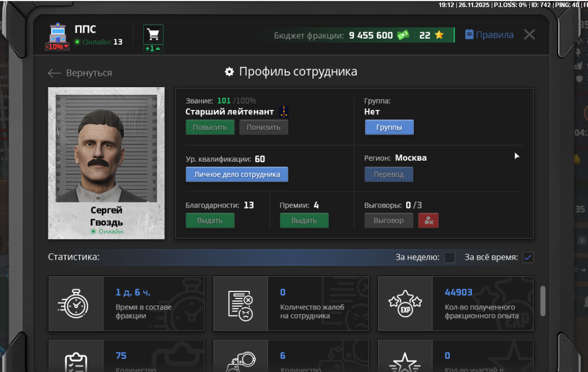Click the senior lieutenant rank insignia
Viewport: 588px width, 372px height.
284,112
